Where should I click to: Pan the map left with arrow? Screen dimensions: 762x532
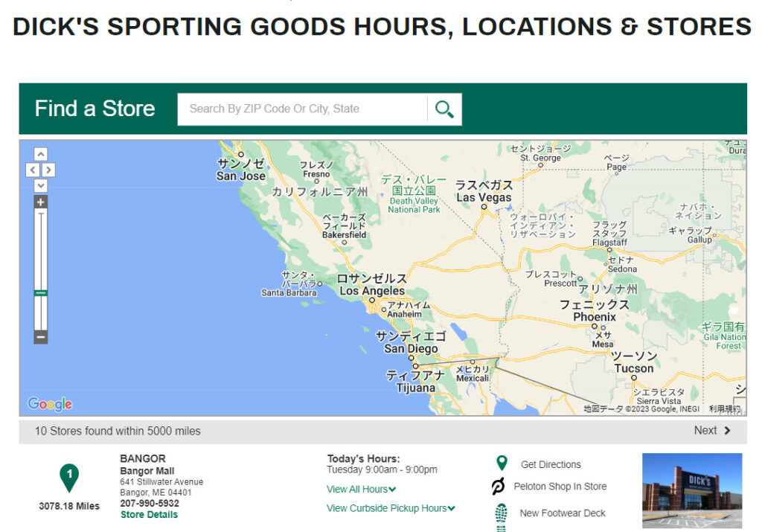pyautogui.click(x=33, y=170)
